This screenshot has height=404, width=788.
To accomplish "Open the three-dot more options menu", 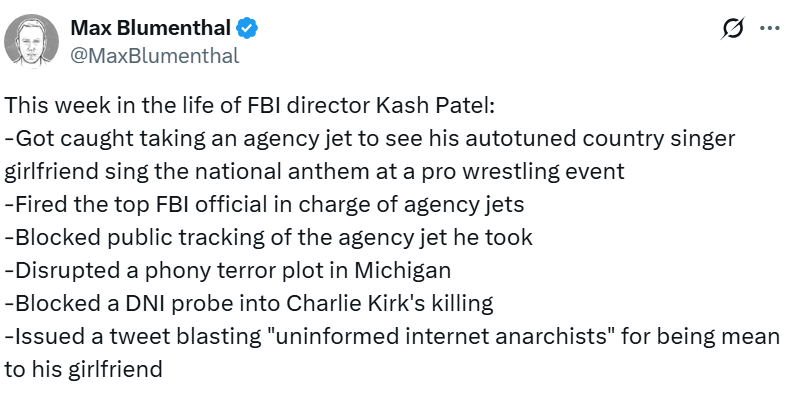I will (x=768, y=29).
